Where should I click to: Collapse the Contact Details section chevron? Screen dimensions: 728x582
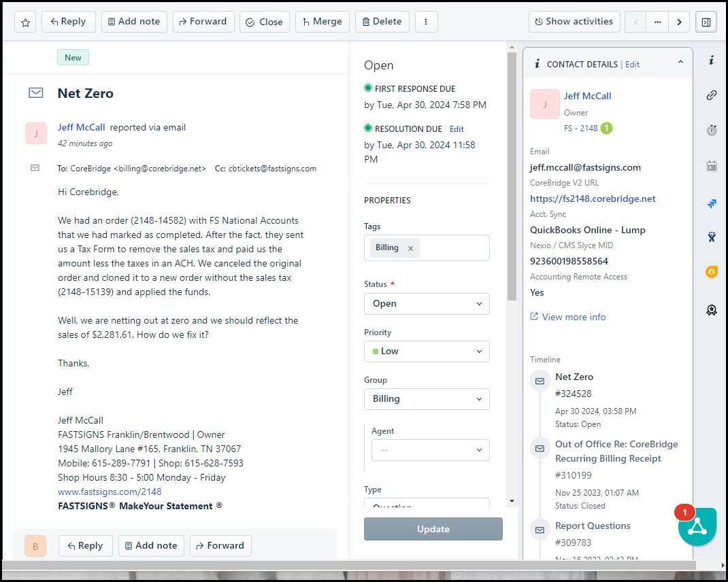pos(680,62)
